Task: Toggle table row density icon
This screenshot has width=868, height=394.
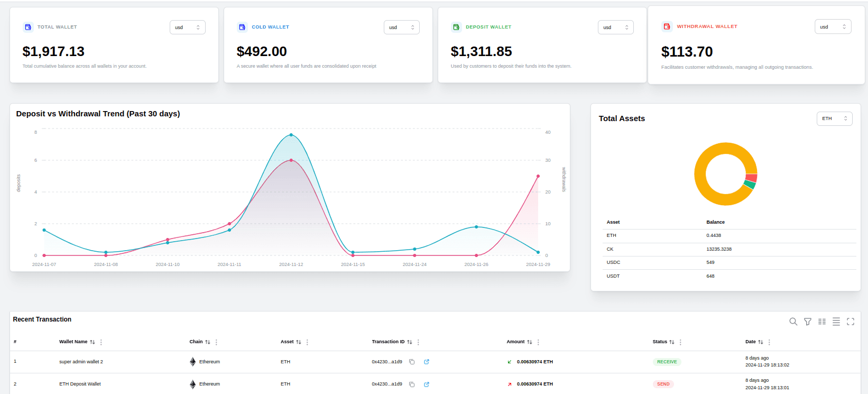Action: point(836,322)
